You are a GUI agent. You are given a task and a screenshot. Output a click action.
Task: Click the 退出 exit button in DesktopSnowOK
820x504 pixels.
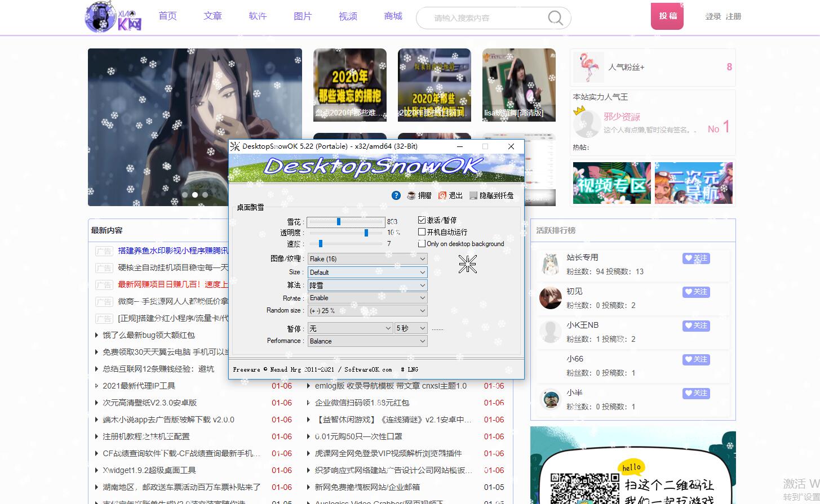450,195
